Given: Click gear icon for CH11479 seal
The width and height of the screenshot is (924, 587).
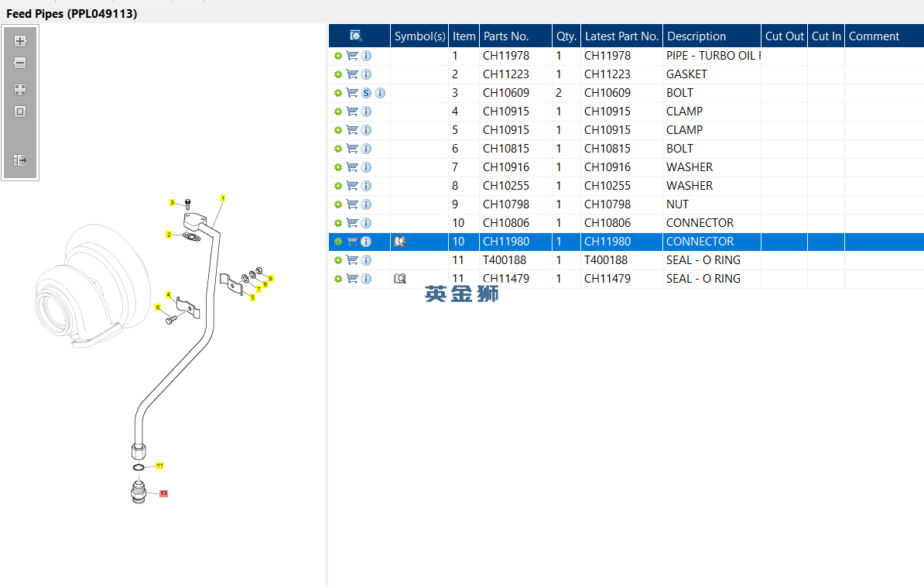Looking at the screenshot, I should tap(338, 279).
